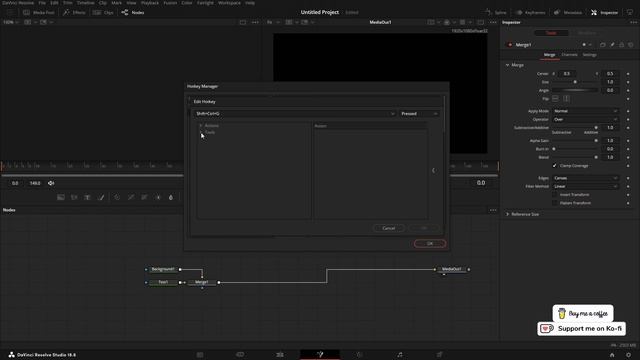Open Fusion page at bottom bar
640x360 pixels.
click(x=320, y=355)
